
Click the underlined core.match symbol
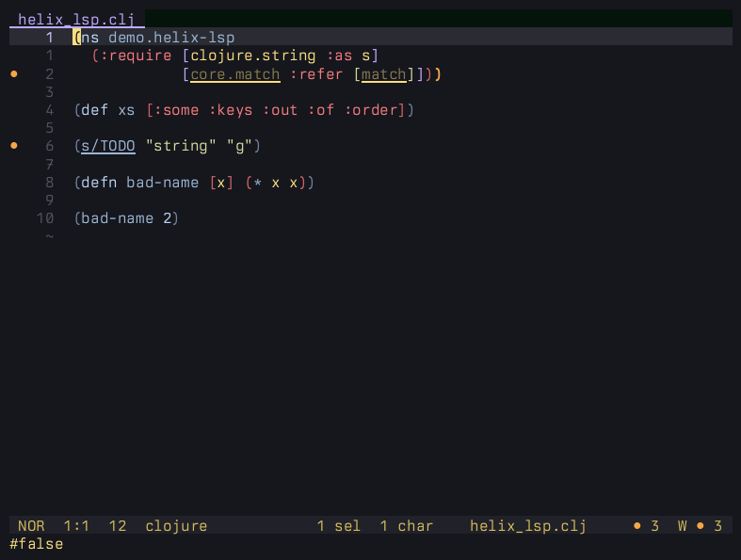click(234, 74)
